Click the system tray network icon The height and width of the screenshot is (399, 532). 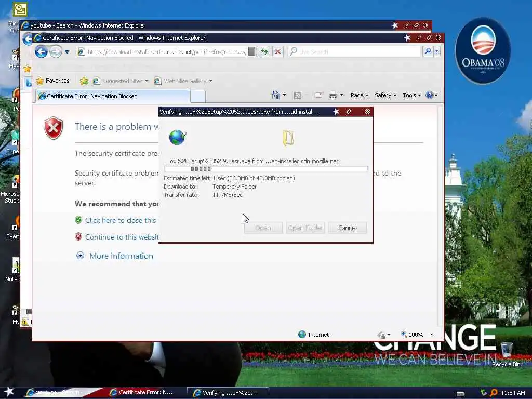484,393
